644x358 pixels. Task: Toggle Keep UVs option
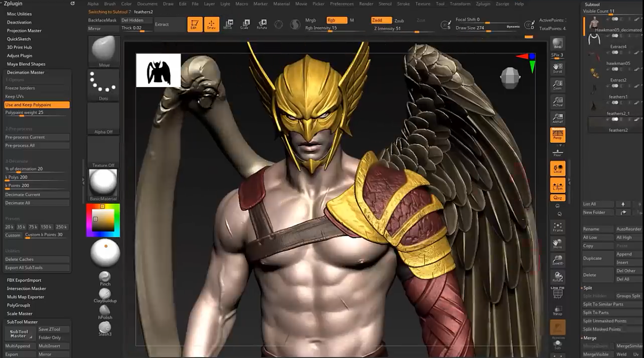point(37,97)
